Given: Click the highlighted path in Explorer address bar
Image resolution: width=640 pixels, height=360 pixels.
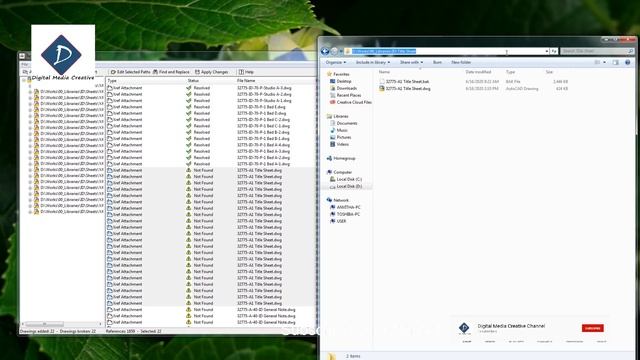Looking at the screenshot, I should pyautogui.click(x=384, y=51).
